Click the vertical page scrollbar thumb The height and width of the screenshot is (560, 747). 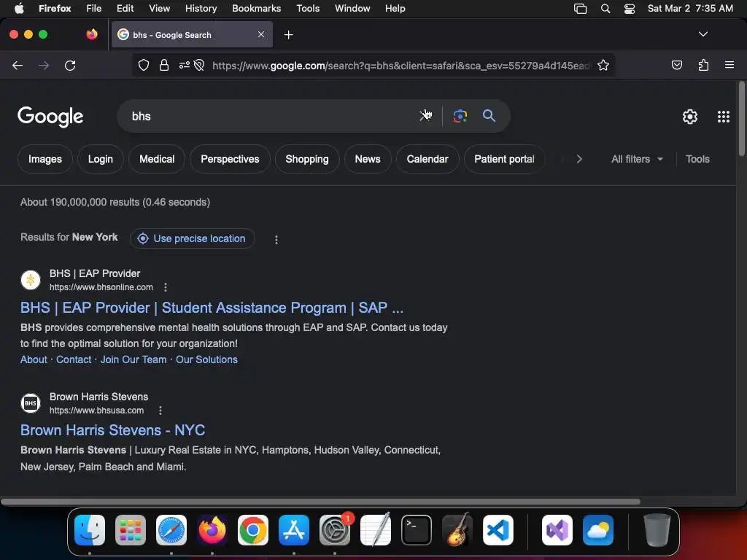click(741, 118)
